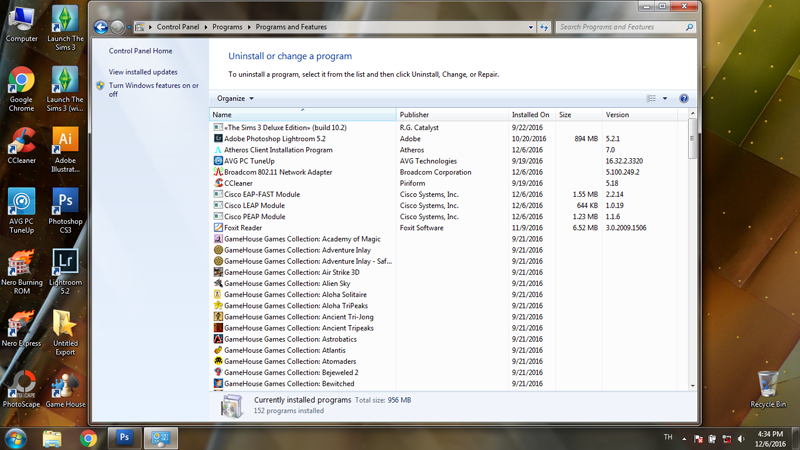This screenshot has width=800, height=450.
Task: Expand the arrow after Control Panel breadcrumb
Action: point(206,27)
